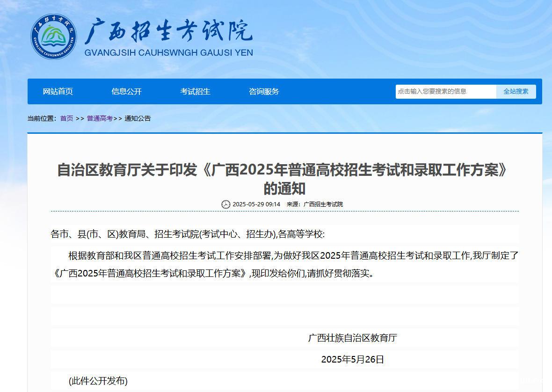Click the Guangxi exam institute round logo
Screen dimensions: 552x392
pos(53,36)
